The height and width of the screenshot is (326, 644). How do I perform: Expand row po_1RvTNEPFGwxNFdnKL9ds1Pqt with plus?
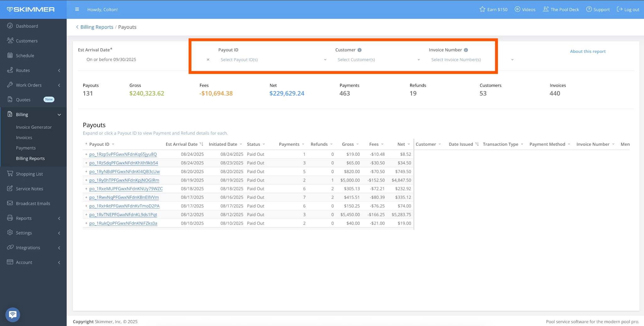tap(86, 215)
